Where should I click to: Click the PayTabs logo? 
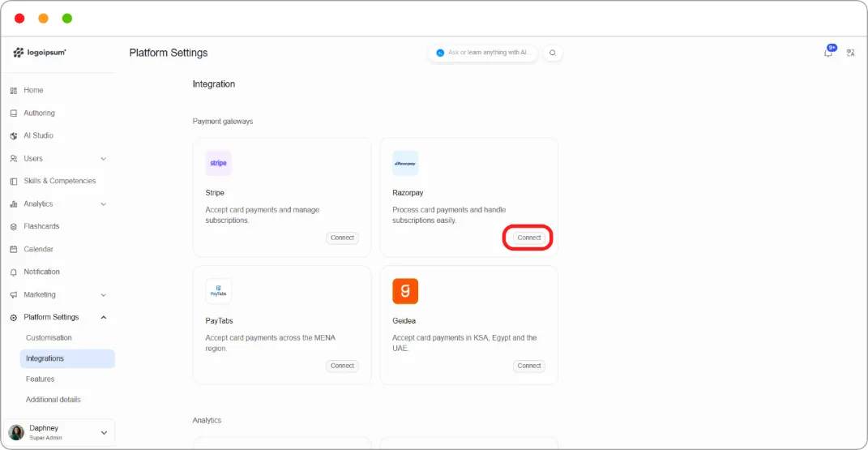(x=218, y=291)
